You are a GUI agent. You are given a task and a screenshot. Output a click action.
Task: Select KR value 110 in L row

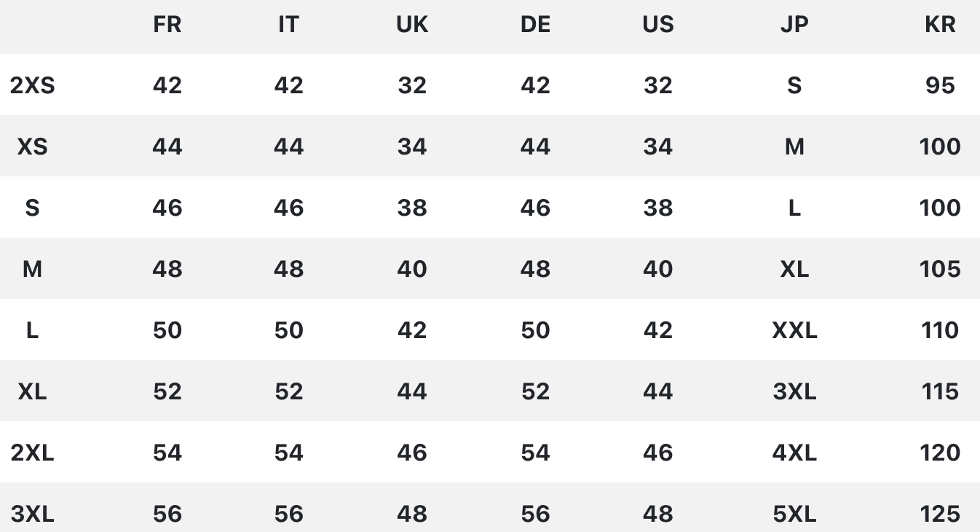coord(940,331)
